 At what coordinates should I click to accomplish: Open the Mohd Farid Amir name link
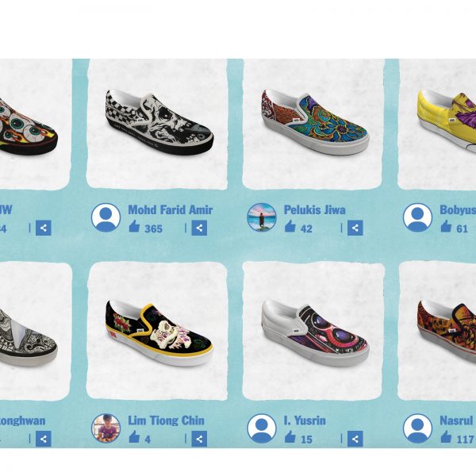pyautogui.click(x=171, y=209)
